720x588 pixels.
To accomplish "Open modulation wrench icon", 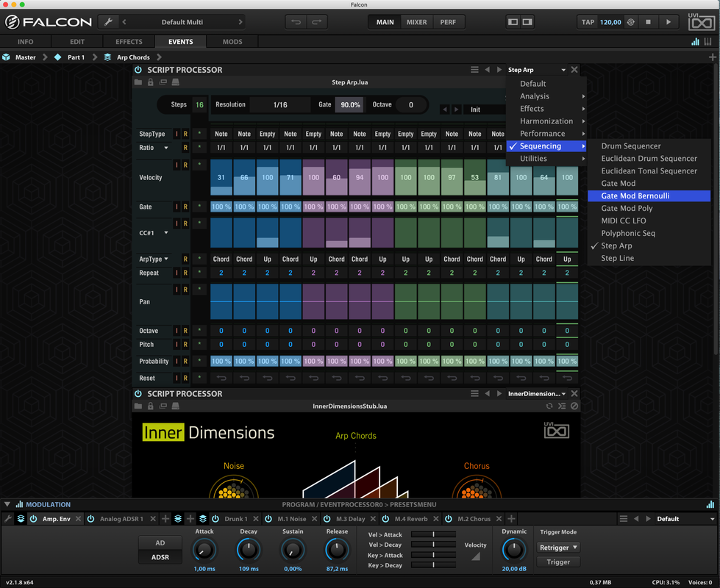I will pyautogui.click(x=8, y=519).
